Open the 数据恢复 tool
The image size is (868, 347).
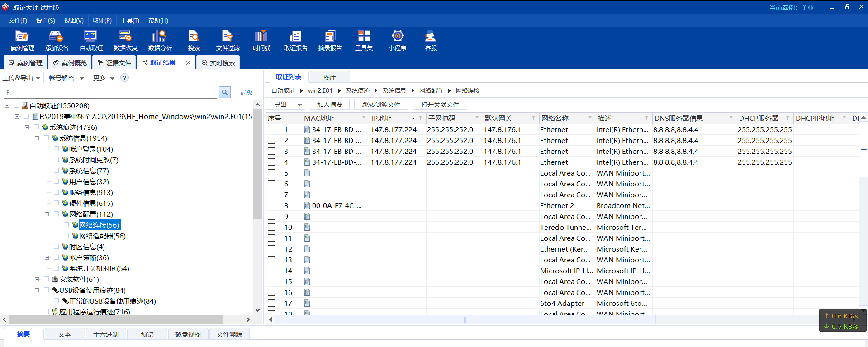coord(125,40)
